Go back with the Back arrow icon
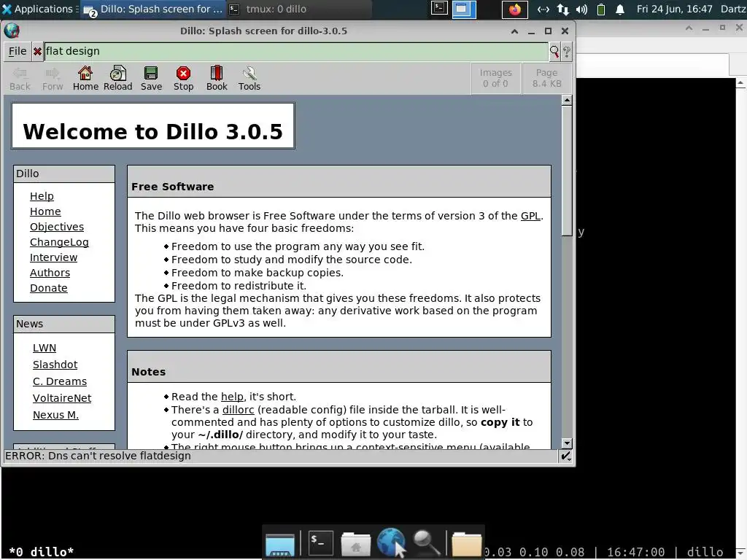This screenshot has height=560, width=747. coord(20,79)
